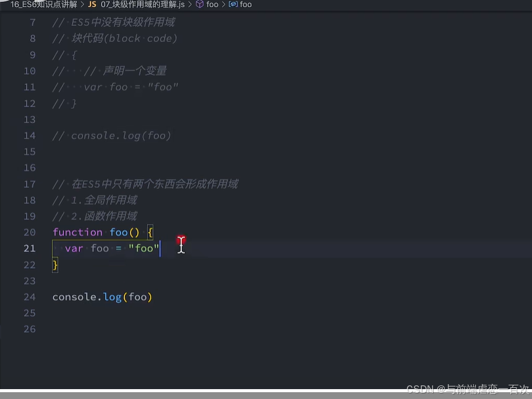This screenshot has height=399, width=532.
Task: Click the closing brace on line 22
Action: click(x=55, y=264)
